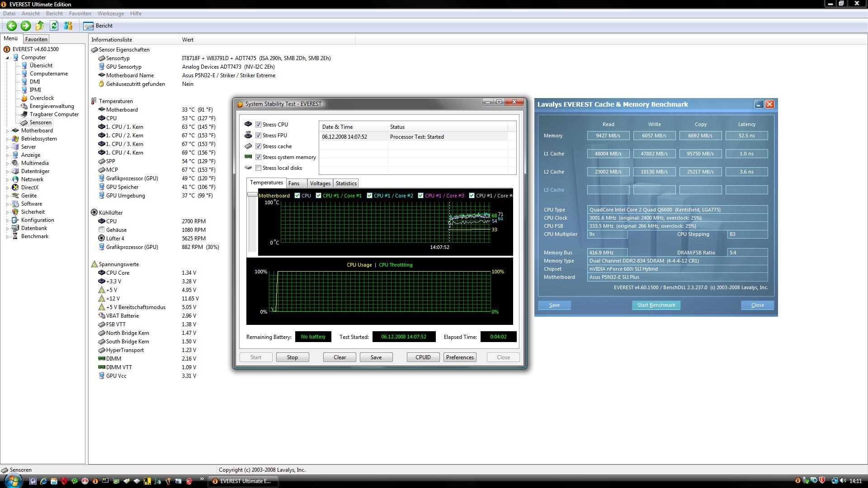Open the Start orb in the taskbar
This screenshot has width=868, height=488.
12,481
